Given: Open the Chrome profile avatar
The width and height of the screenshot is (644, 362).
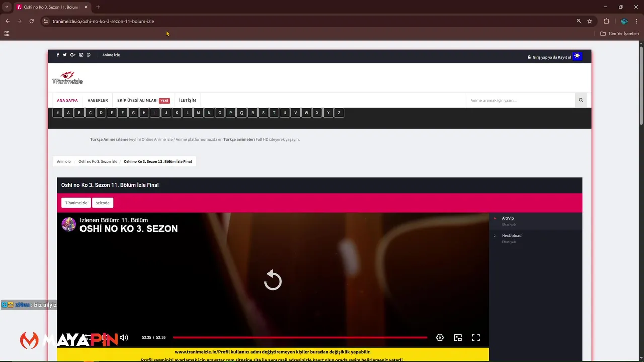Looking at the screenshot, I should (x=624, y=21).
